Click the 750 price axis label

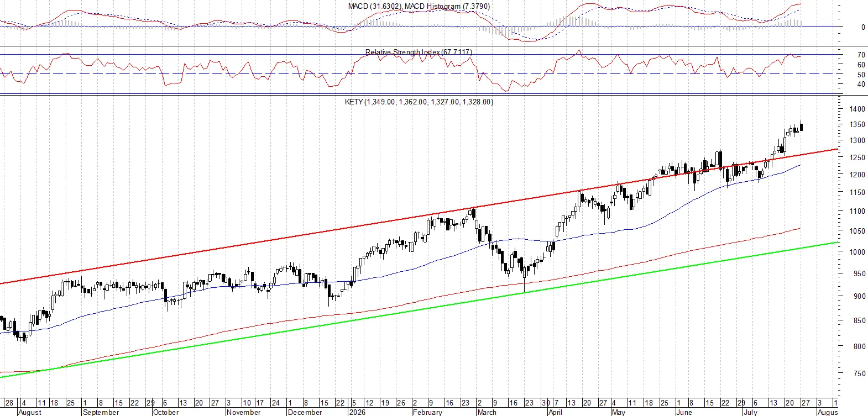[x=859, y=373]
